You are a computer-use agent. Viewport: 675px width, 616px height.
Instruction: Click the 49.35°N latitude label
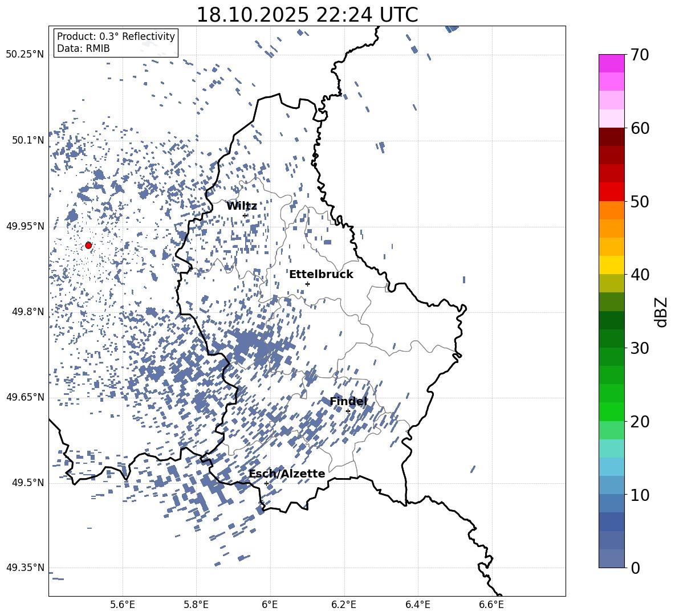[25, 568]
